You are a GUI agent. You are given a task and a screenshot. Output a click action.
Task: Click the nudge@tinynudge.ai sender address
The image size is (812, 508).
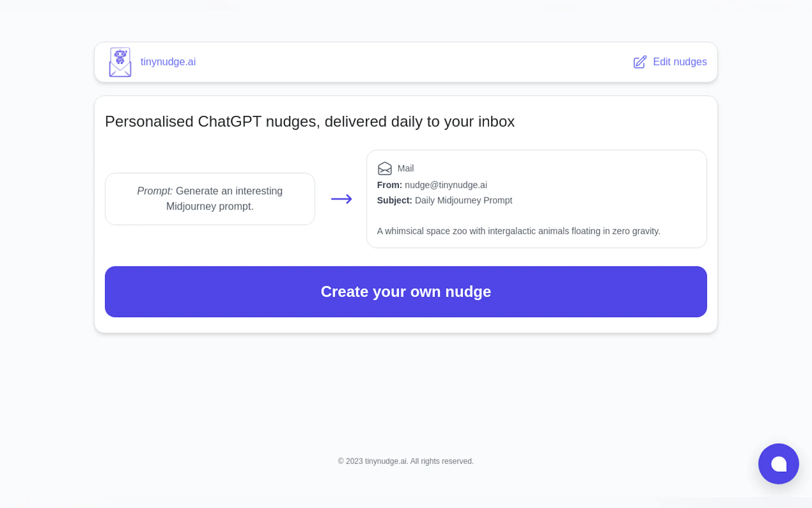pos(445,185)
